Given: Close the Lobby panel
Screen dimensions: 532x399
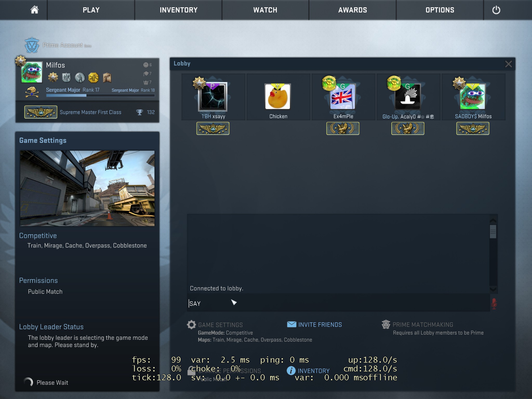Looking at the screenshot, I should tap(508, 64).
